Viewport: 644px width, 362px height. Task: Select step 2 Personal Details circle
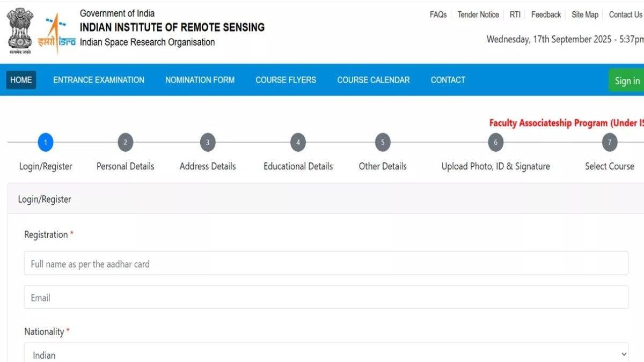125,143
